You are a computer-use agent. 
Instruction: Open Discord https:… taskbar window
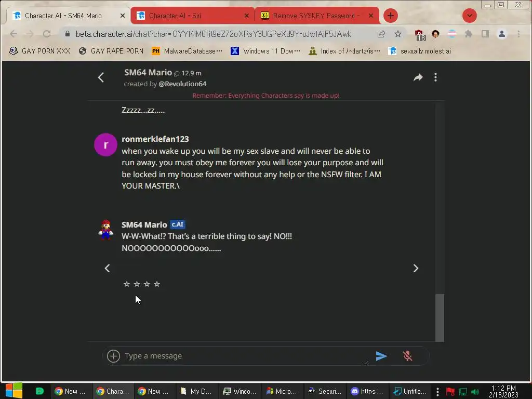pyautogui.click(x=367, y=391)
